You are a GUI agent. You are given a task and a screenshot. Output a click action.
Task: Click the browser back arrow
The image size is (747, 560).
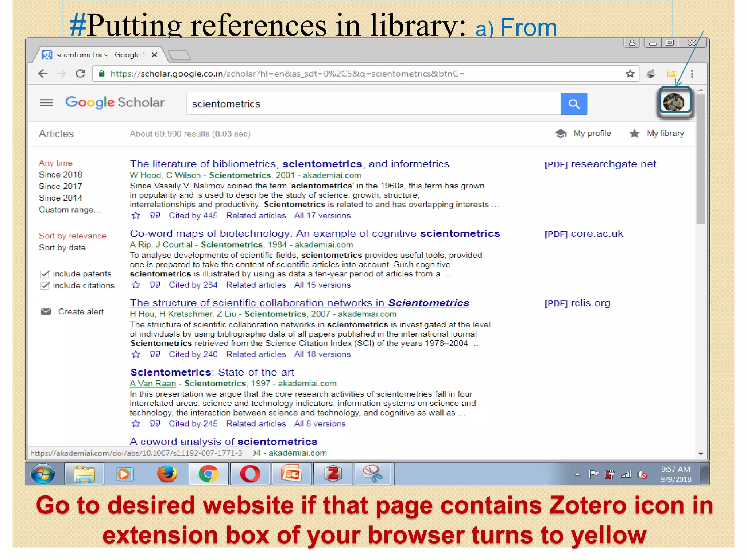tap(43, 74)
